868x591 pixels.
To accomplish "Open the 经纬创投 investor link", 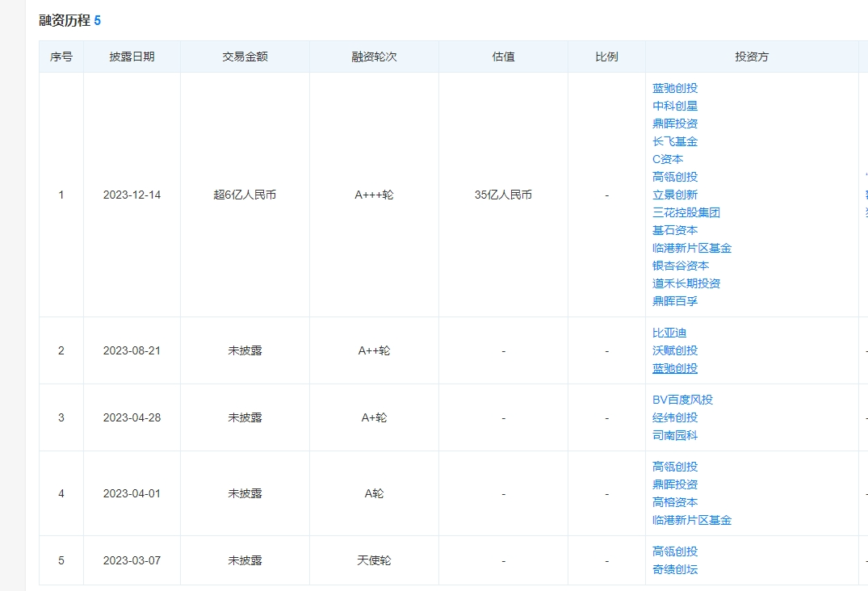I will point(675,417).
